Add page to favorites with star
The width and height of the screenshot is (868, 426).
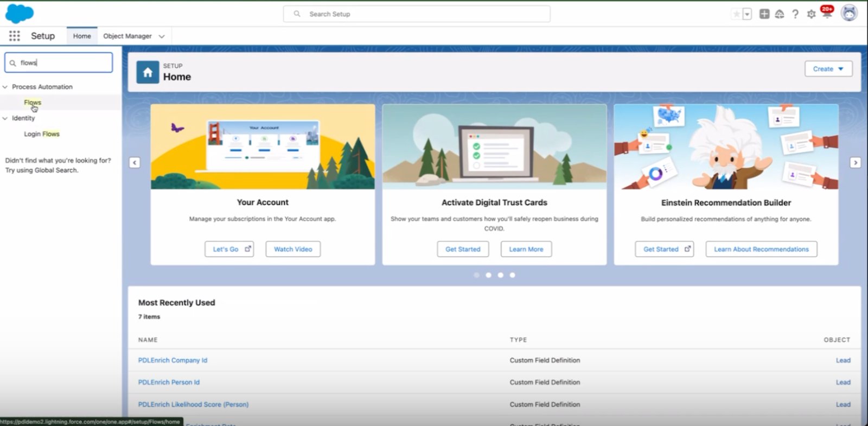click(x=736, y=14)
